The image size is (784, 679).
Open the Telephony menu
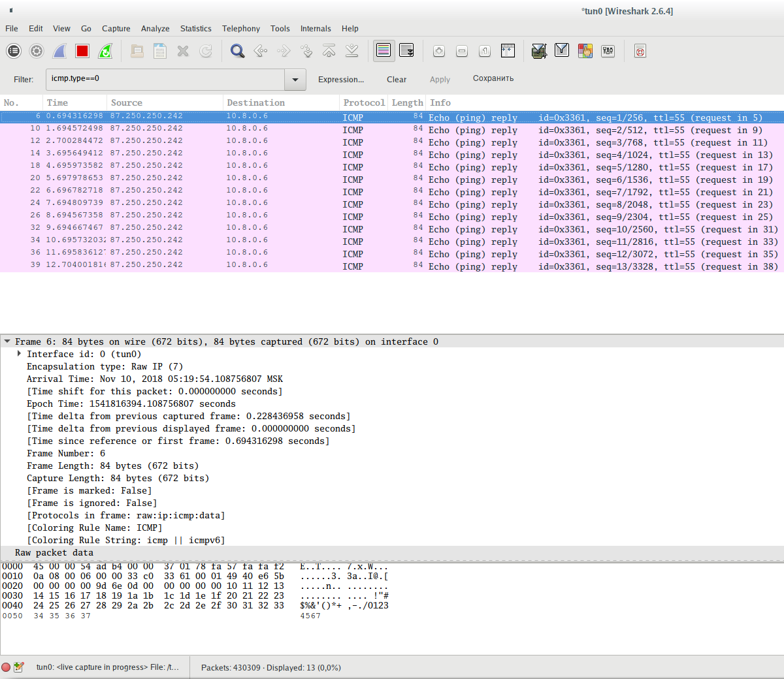coord(241,29)
